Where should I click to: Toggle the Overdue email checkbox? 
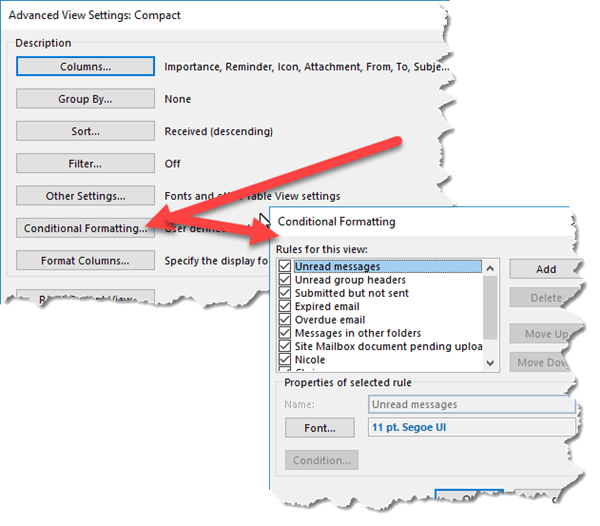(285, 319)
